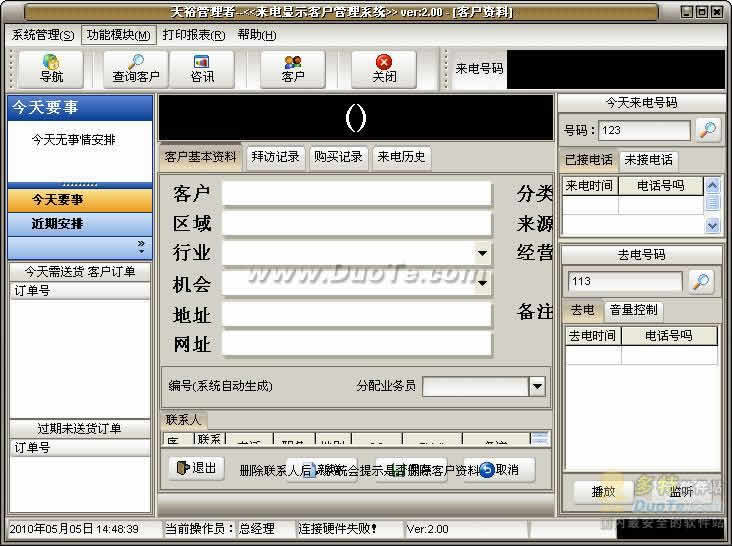This screenshot has height=546, width=732.
Task: Select the 去电 tab
Action: (583, 310)
